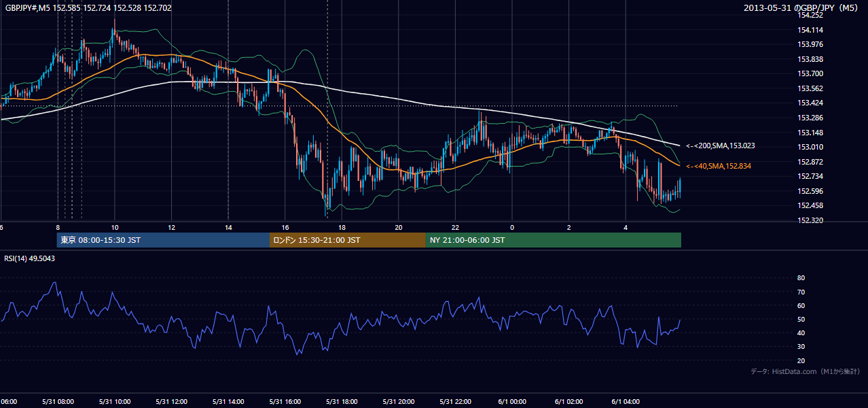Click the Tokyo 08:00-15:30 JST session bar
868x408 pixels.
tap(164, 240)
